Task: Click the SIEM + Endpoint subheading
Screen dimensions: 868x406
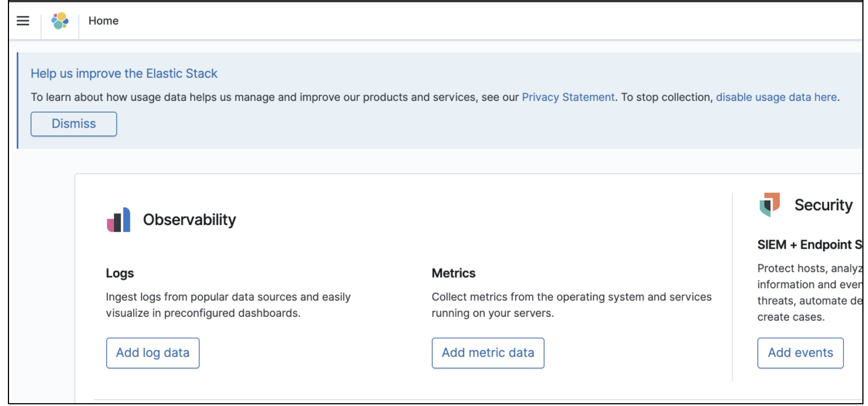Action: (x=810, y=245)
